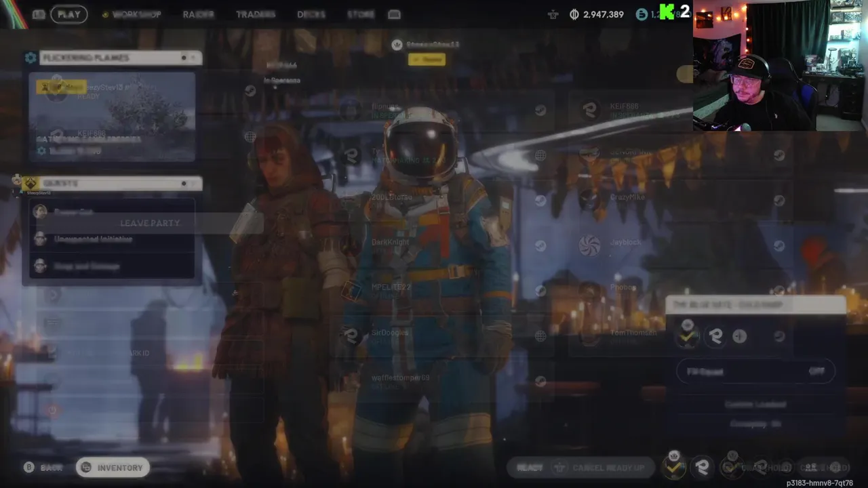The width and height of the screenshot is (868, 488).
Task: Click the READY button
Action: click(x=530, y=468)
